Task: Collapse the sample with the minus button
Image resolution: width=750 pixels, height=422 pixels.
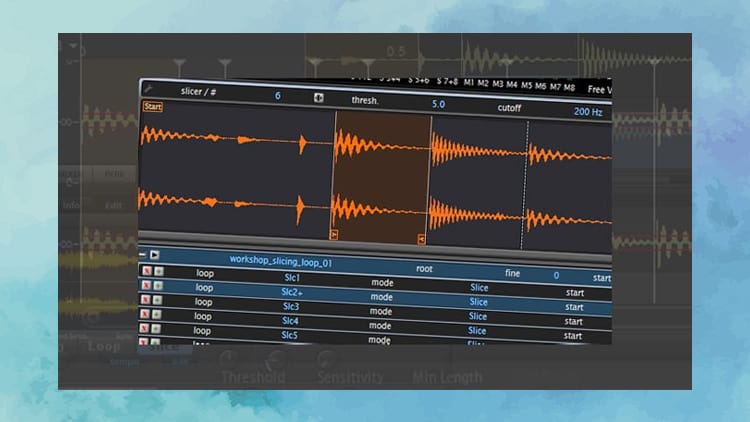Action: (x=143, y=255)
